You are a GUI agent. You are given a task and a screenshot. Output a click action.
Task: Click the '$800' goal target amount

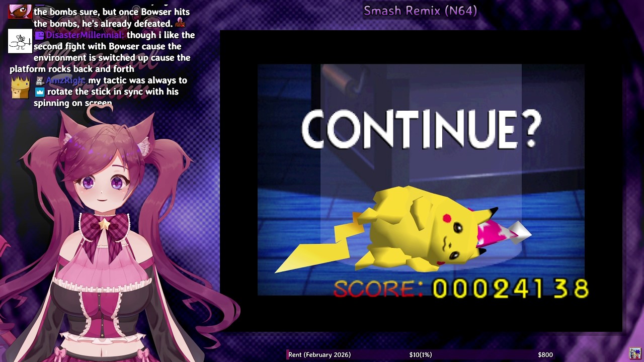coord(545,355)
